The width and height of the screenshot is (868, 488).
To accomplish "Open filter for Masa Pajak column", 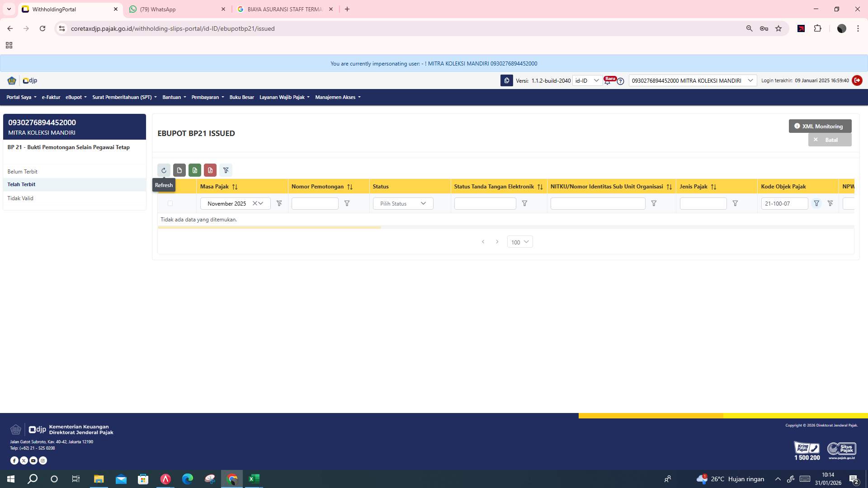I will pos(279,203).
